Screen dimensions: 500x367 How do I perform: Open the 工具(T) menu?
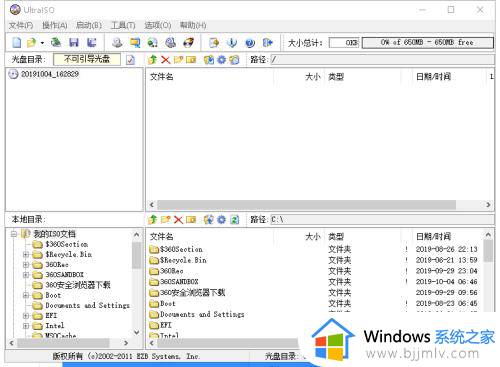point(123,25)
